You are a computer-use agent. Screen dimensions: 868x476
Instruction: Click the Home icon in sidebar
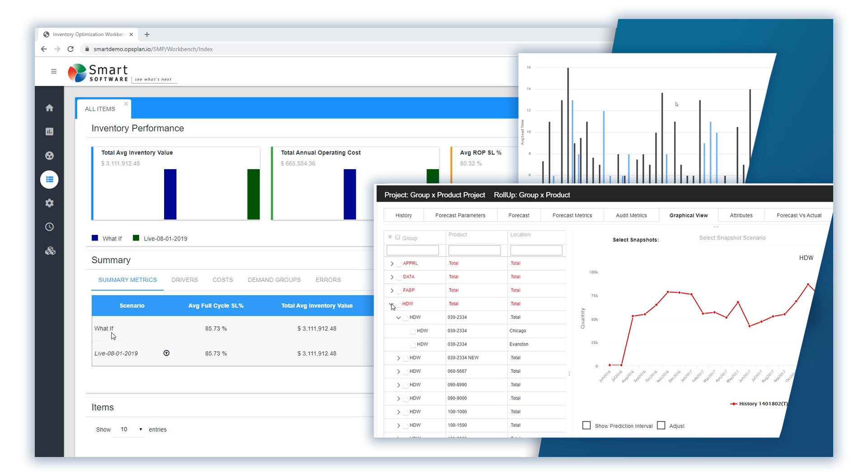coord(49,108)
